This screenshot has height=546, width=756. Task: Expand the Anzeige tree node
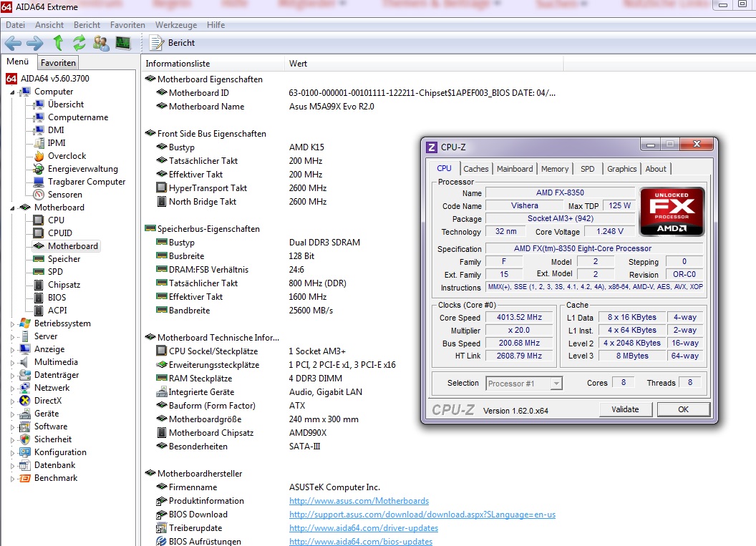[x=13, y=350]
